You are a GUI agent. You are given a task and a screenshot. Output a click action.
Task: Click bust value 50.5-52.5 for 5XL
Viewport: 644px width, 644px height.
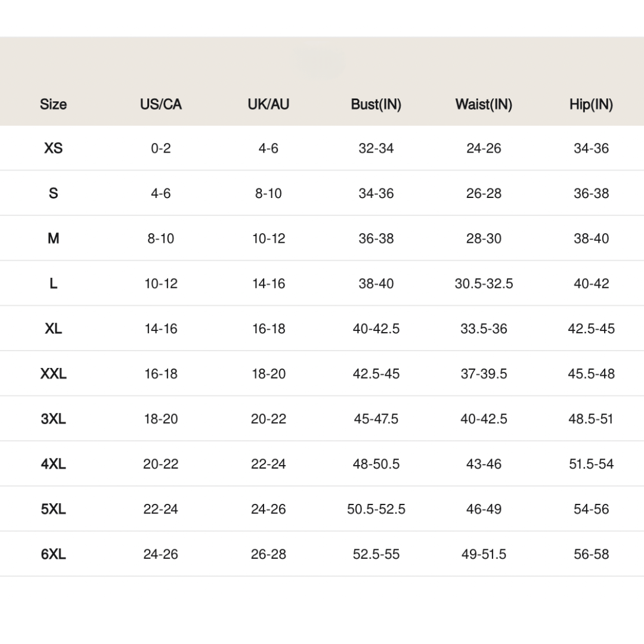pos(376,509)
